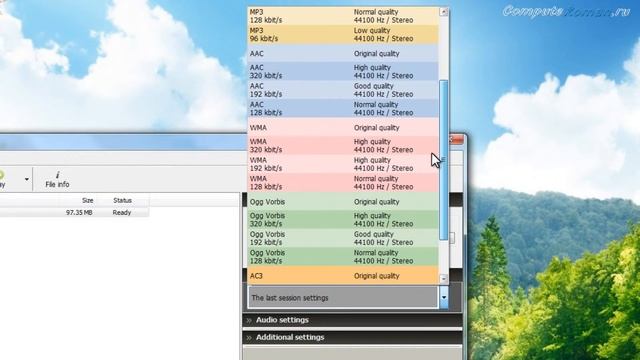Close the preset dropdown via its arrow button
The height and width of the screenshot is (360, 640).
[x=444, y=298]
